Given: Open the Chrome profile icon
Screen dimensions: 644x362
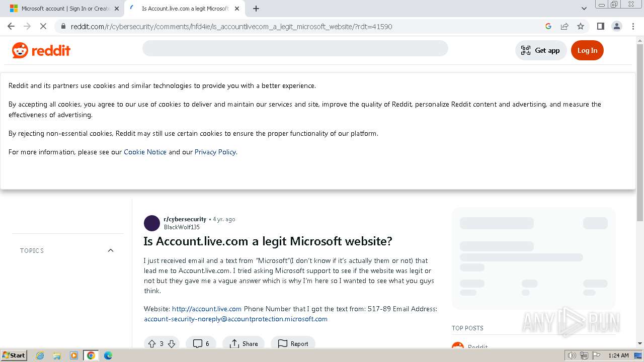Looking at the screenshot, I should pos(617,26).
